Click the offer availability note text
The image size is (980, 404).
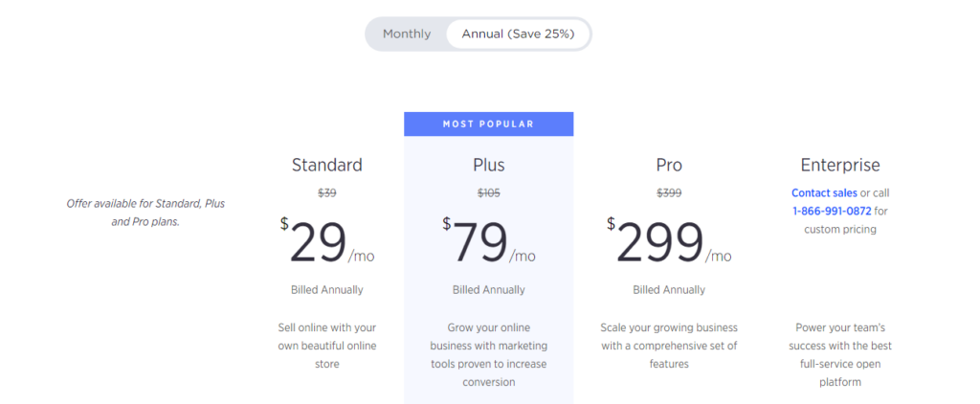tap(145, 213)
